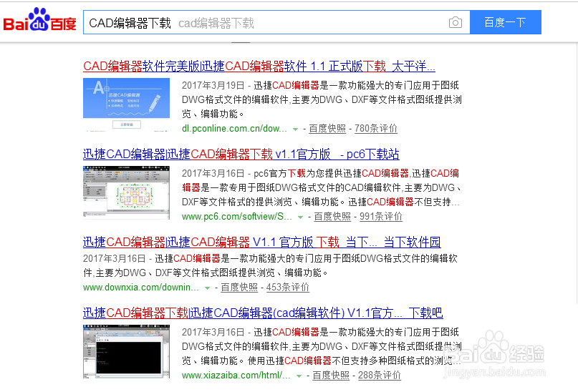View 991条评价 reviews link
Viewport: 578px width, 392px height.
point(381,217)
